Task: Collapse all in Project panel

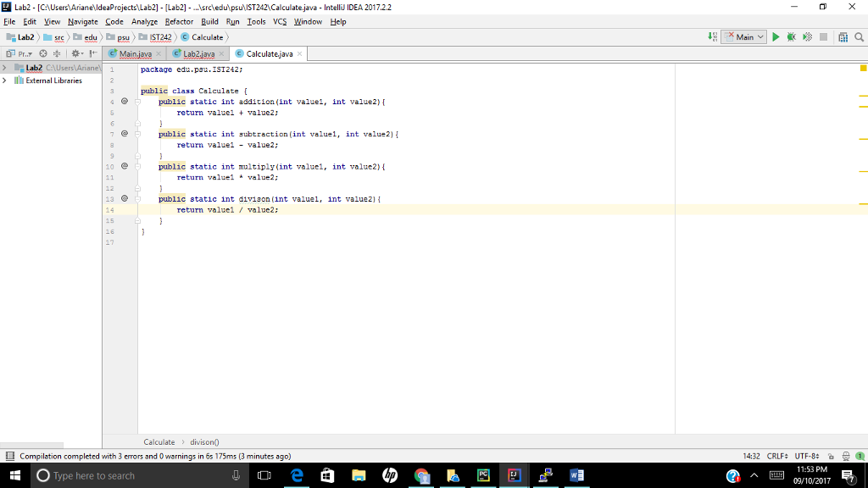Action: [x=56, y=53]
